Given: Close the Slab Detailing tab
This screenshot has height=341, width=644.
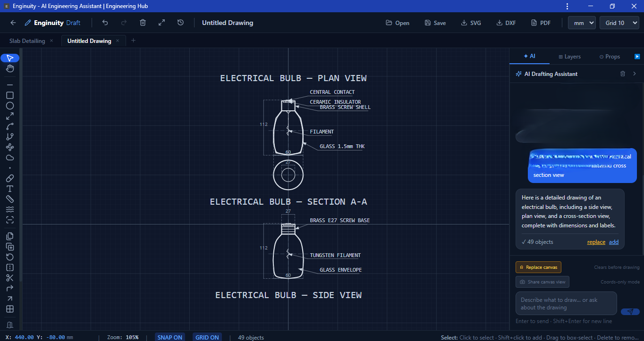Looking at the screenshot, I should (x=51, y=41).
